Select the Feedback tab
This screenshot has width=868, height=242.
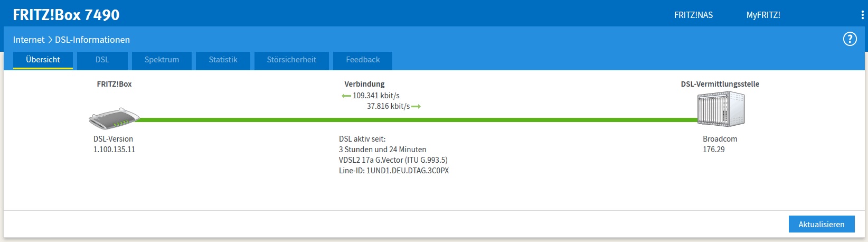(363, 60)
